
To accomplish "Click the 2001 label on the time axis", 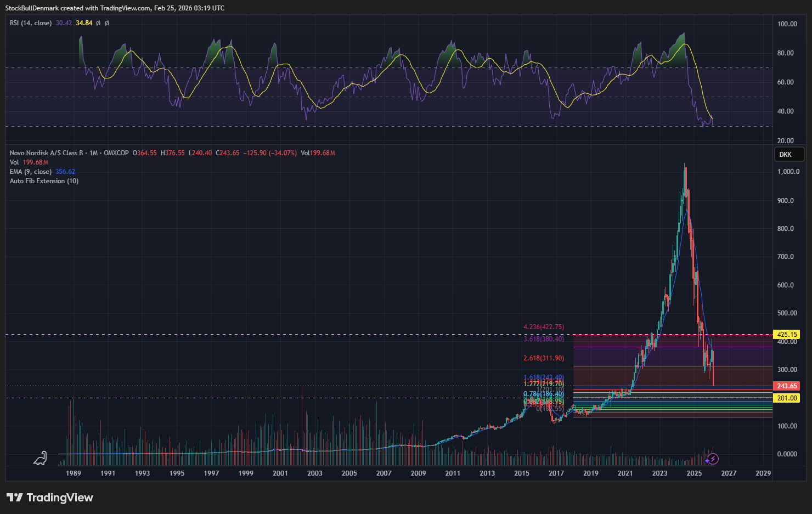I will [280, 473].
